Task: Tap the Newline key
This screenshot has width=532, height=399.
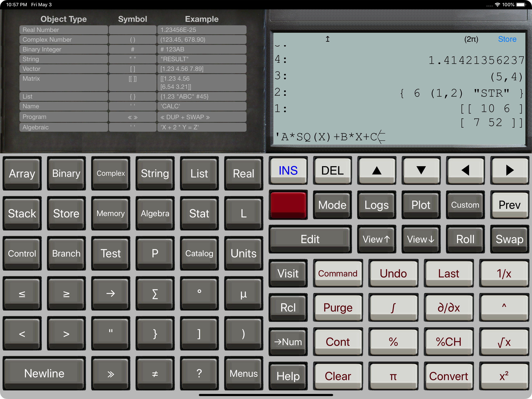Action: (x=44, y=373)
